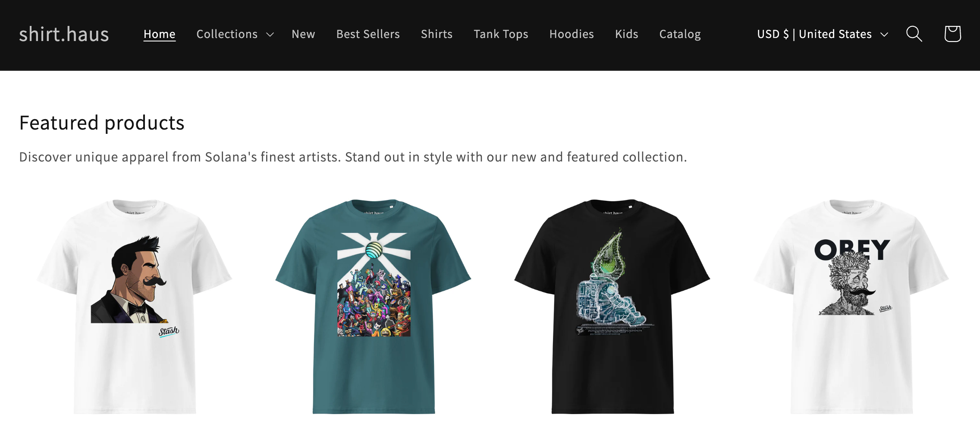980x437 pixels.
Task: Go to the Home menu item
Action: (x=159, y=34)
